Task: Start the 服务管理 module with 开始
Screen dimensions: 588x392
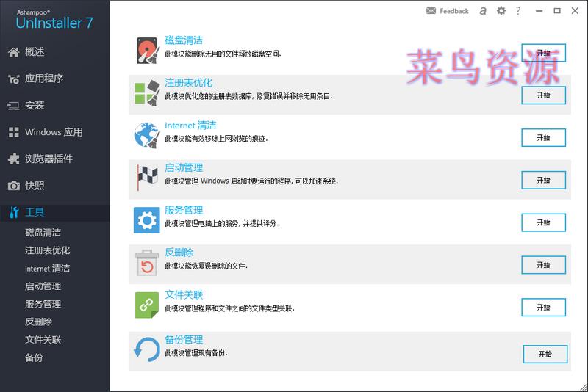Action: [543, 222]
